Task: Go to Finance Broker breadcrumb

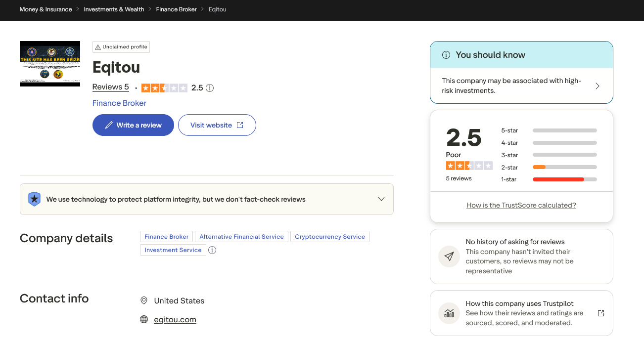Action: [x=176, y=9]
